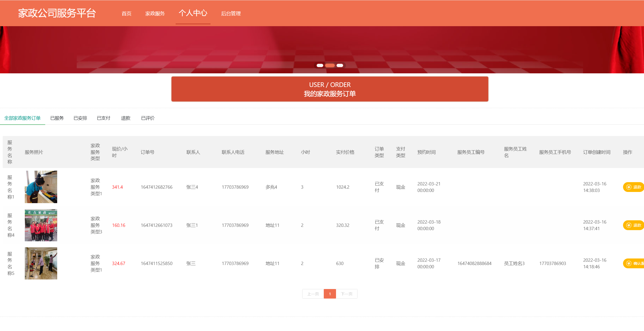Switch to the 已评价 filter tab
Screen dimensions: 644x331
pos(148,118)
